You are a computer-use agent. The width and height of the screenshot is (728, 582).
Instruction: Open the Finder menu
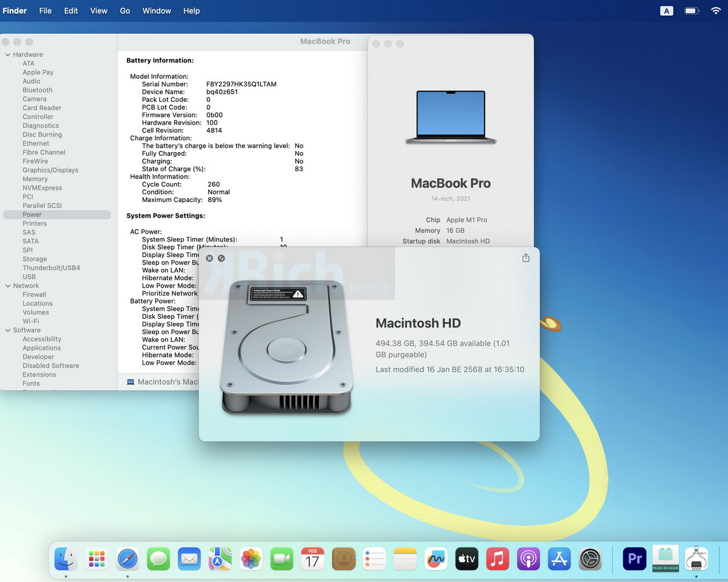tap(15, 11)
